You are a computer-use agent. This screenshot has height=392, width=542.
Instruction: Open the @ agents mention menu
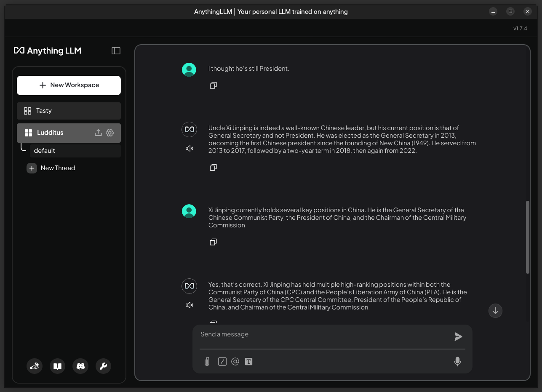pos(235,362)
